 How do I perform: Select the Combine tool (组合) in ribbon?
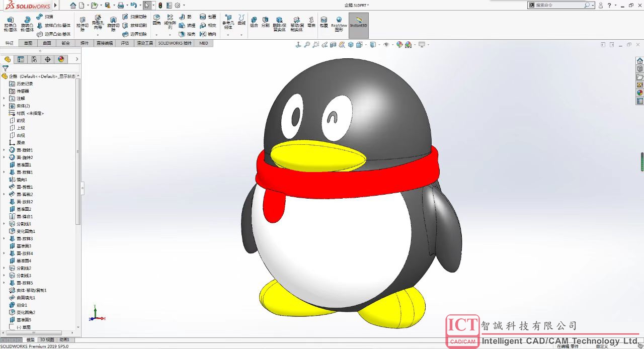coord(254,22)
